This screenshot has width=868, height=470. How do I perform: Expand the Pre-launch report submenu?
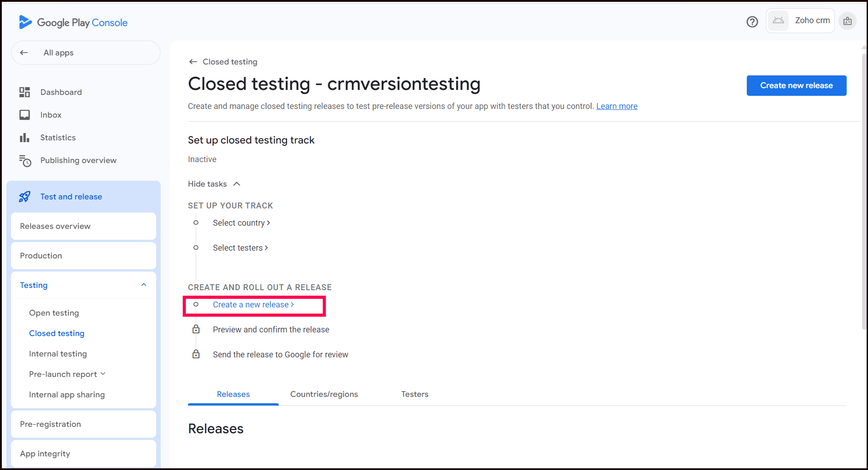coord(103,374)
